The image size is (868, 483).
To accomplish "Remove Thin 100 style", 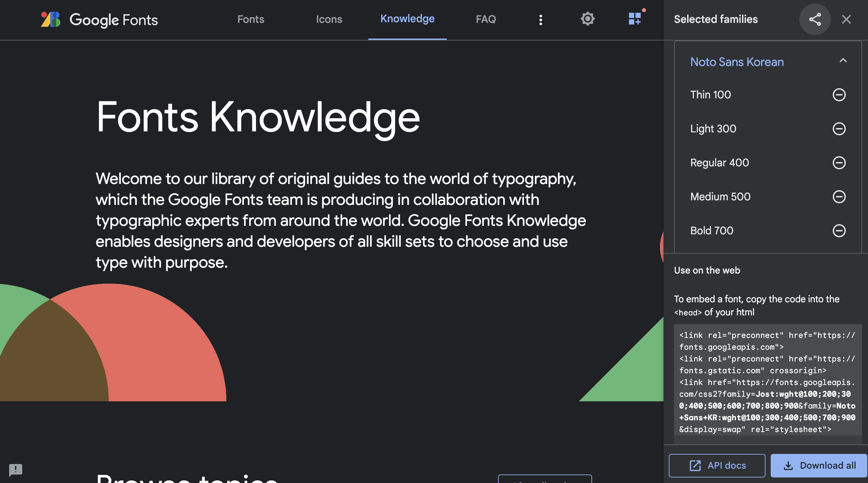I will click(x=839, y=95).
